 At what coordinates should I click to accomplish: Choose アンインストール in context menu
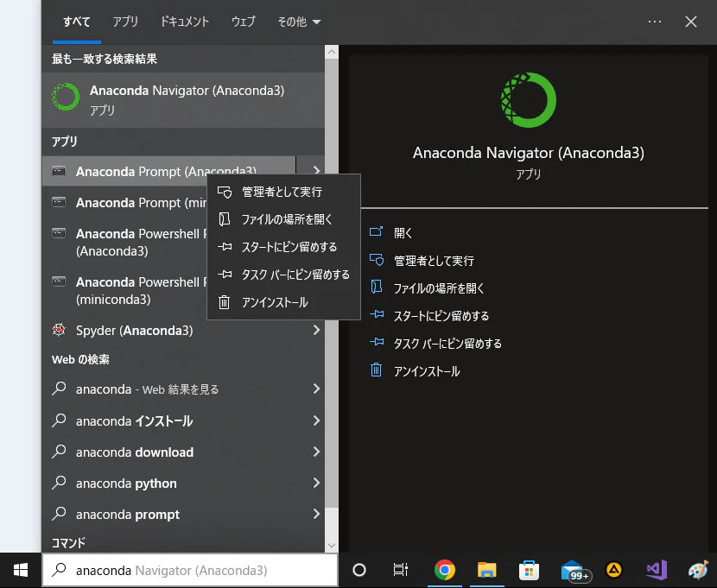point(283,302)
